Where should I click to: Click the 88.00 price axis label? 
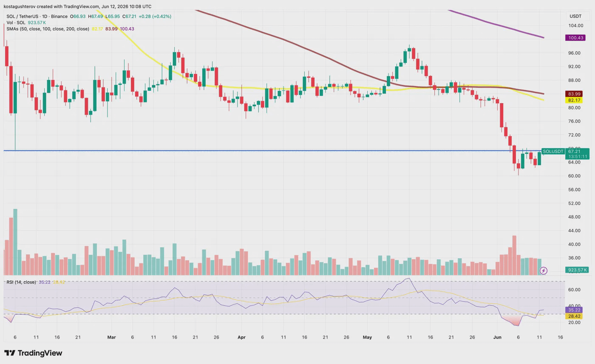(574, 80)
